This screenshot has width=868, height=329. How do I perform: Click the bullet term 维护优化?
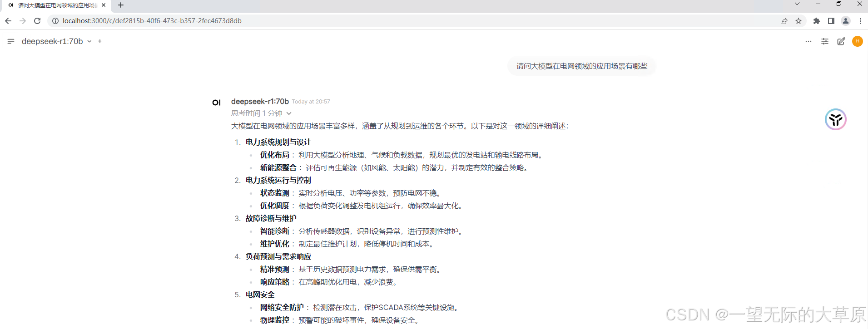tap(275, 244)
